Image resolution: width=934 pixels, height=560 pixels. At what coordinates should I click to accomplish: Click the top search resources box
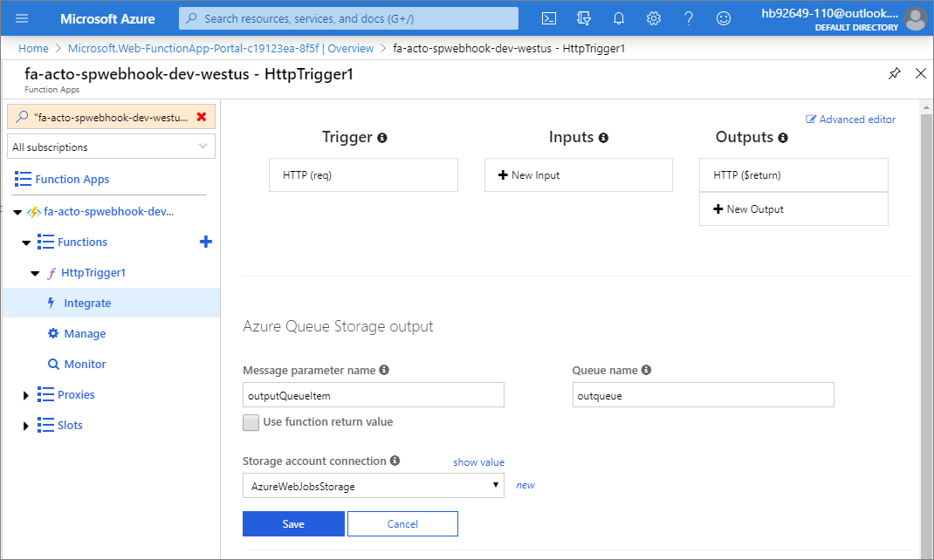[x=348, y=18]
